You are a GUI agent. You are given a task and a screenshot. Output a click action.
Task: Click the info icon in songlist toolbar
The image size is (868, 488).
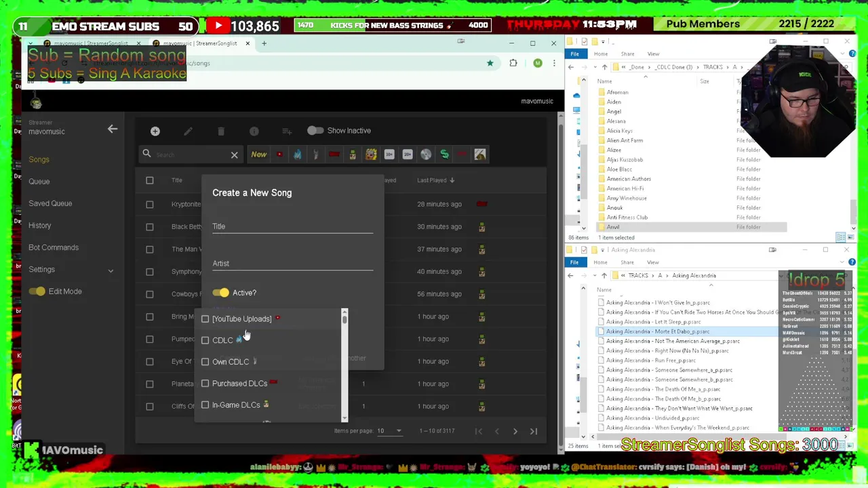[254, 131]
